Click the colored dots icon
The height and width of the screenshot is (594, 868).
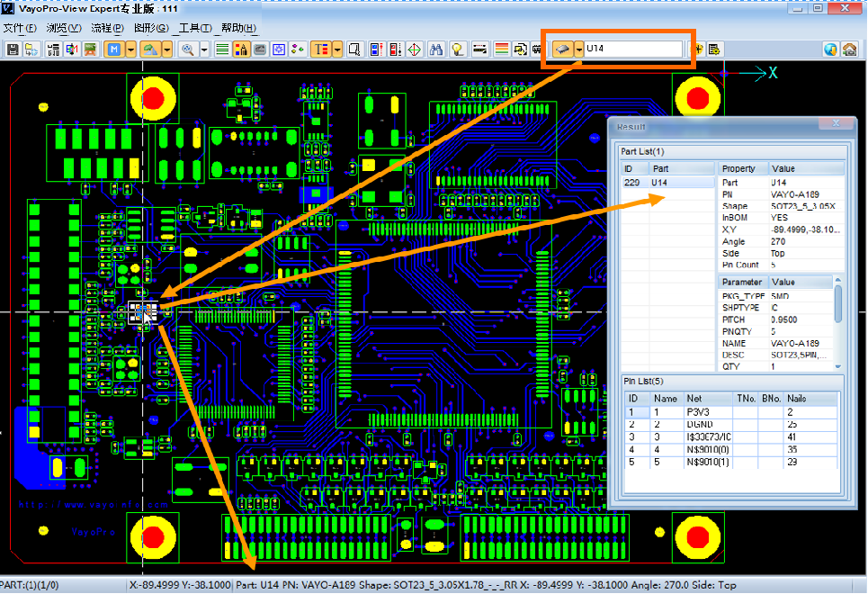coord(297,49)
